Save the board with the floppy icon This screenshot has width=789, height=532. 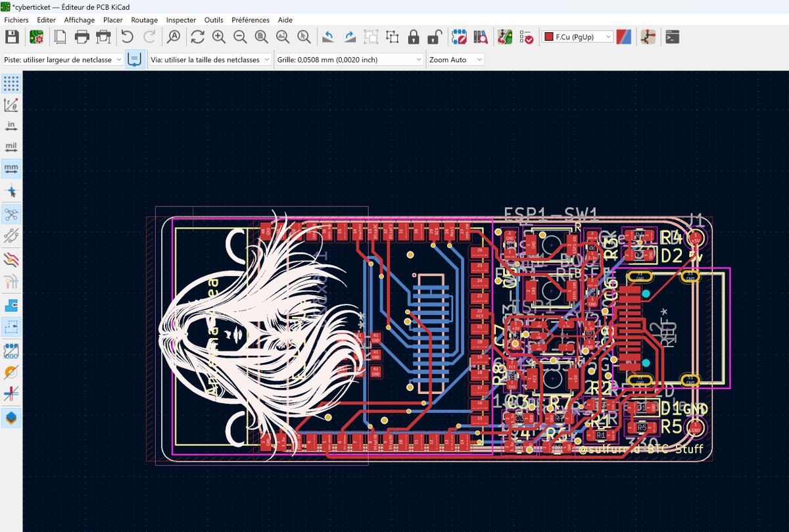point(12,37)
